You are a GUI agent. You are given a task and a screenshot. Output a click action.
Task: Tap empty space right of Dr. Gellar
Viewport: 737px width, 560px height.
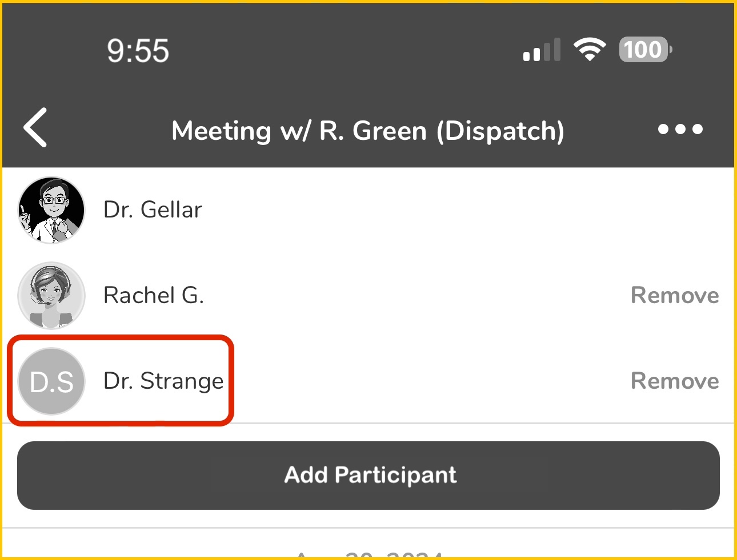[457, 210]
